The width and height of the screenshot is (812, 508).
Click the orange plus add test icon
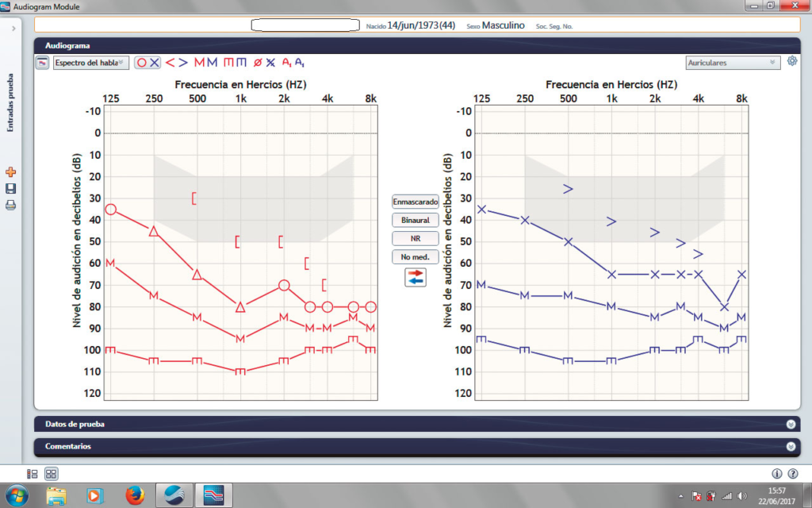11,172
